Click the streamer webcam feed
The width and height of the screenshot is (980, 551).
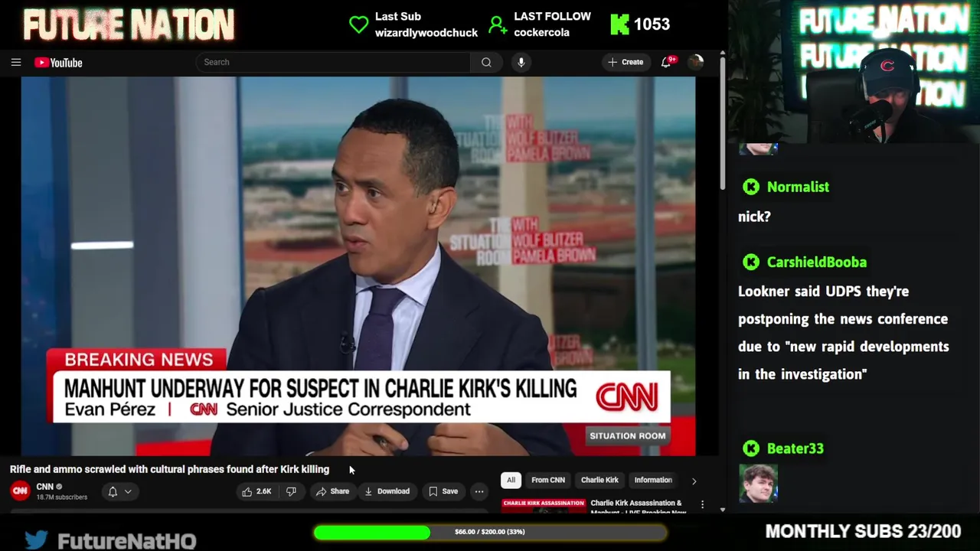[x=854, y=72]
